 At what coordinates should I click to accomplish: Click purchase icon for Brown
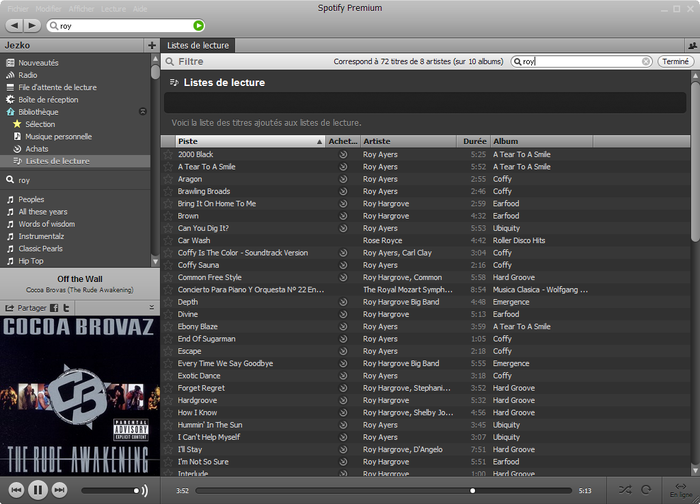343,216
